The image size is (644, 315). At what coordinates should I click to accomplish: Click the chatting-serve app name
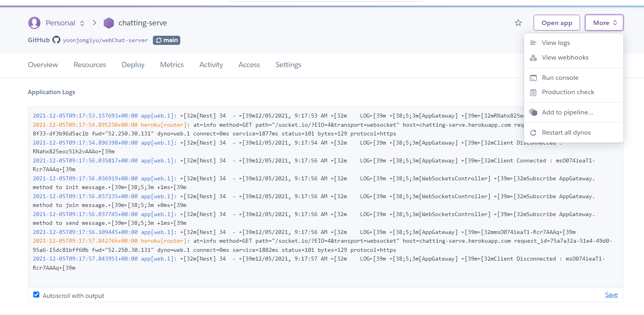pyautogui.click(x=143, y=23)
